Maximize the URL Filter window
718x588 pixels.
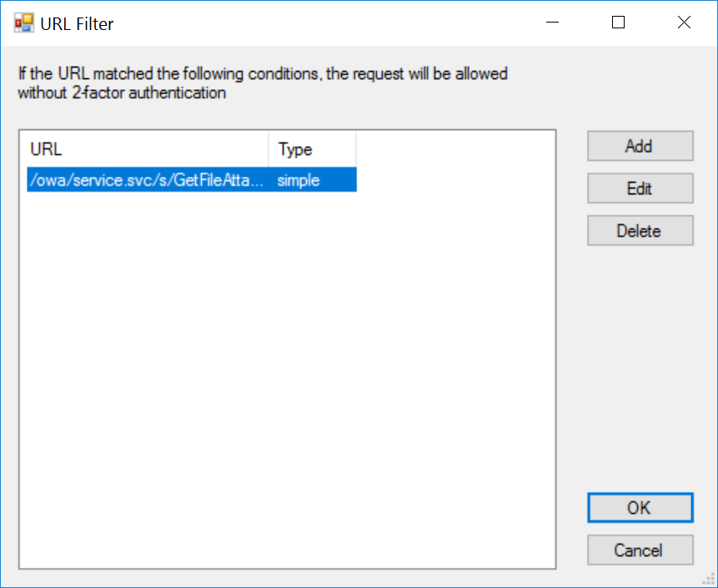point(618,23)
